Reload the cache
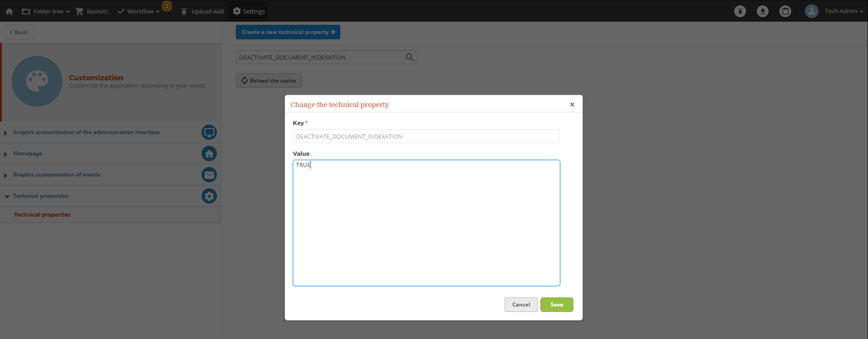 269,81
